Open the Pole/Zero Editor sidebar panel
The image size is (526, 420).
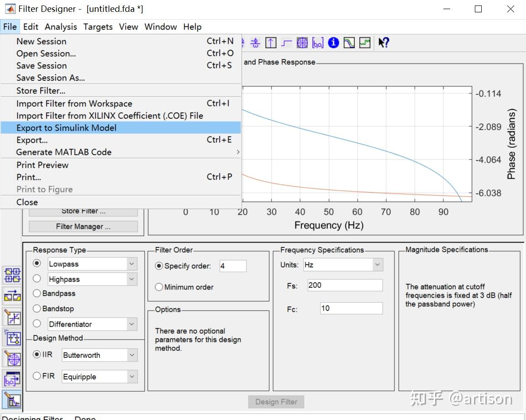click(12, 359)
